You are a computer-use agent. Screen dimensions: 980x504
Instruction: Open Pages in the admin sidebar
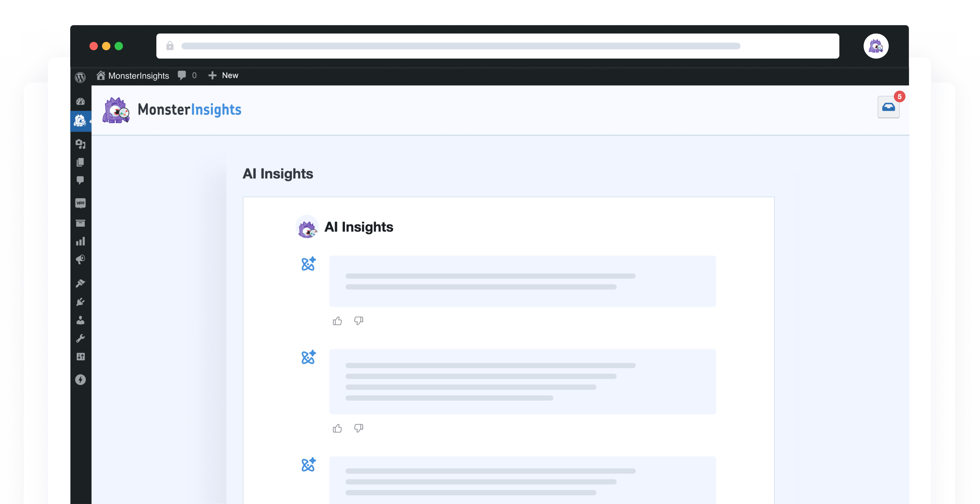pos(80,162)
